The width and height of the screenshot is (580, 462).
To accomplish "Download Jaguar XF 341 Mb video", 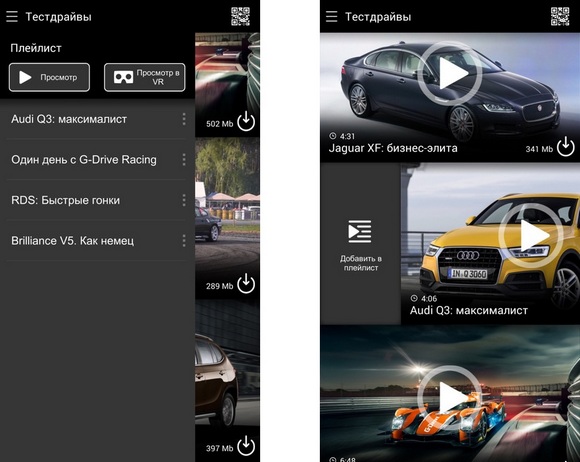I will coord(566,146).
